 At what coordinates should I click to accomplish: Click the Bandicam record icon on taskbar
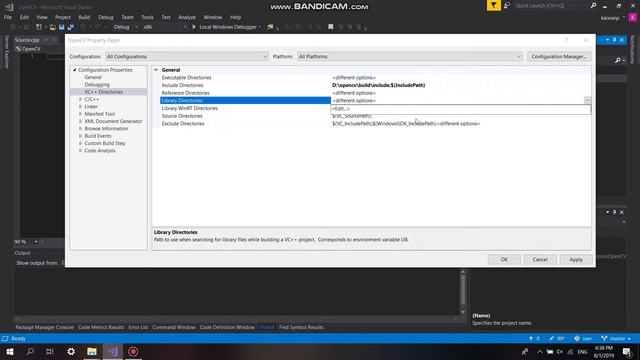click(133, 351)
